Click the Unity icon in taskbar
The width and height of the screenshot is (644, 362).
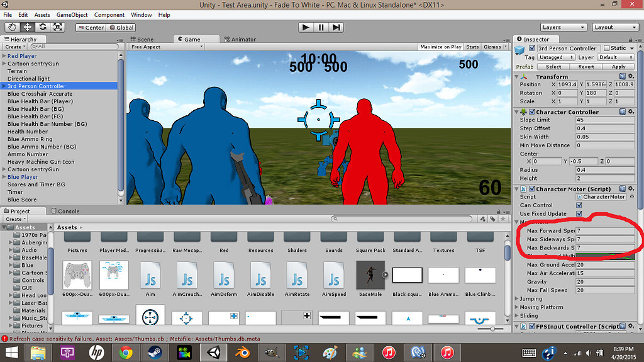pos(214,352)
